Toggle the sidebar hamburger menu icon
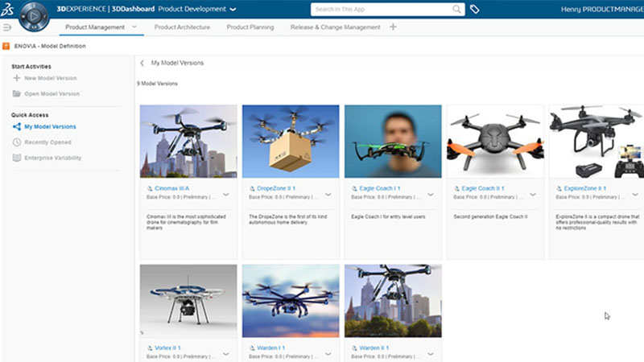This screenshot has height=362, width=644. tap(7, 27)
